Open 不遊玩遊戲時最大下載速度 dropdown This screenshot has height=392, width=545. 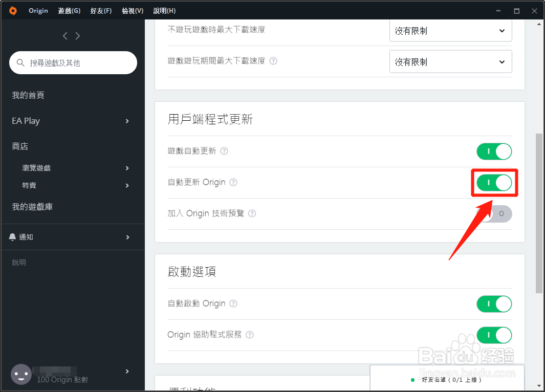click(x=450, y=31)
